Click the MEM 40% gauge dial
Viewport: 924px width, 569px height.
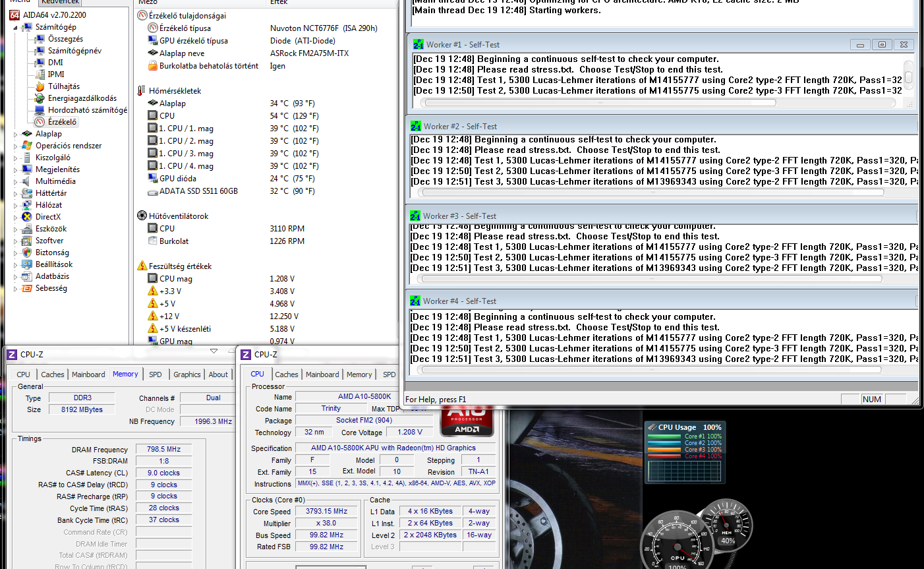tap(726, 526)
